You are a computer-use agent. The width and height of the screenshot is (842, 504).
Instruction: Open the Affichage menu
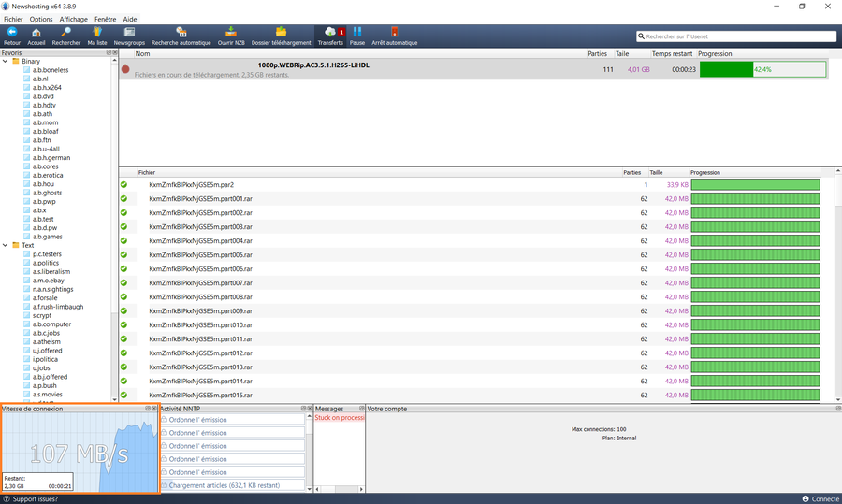(74, 19)
